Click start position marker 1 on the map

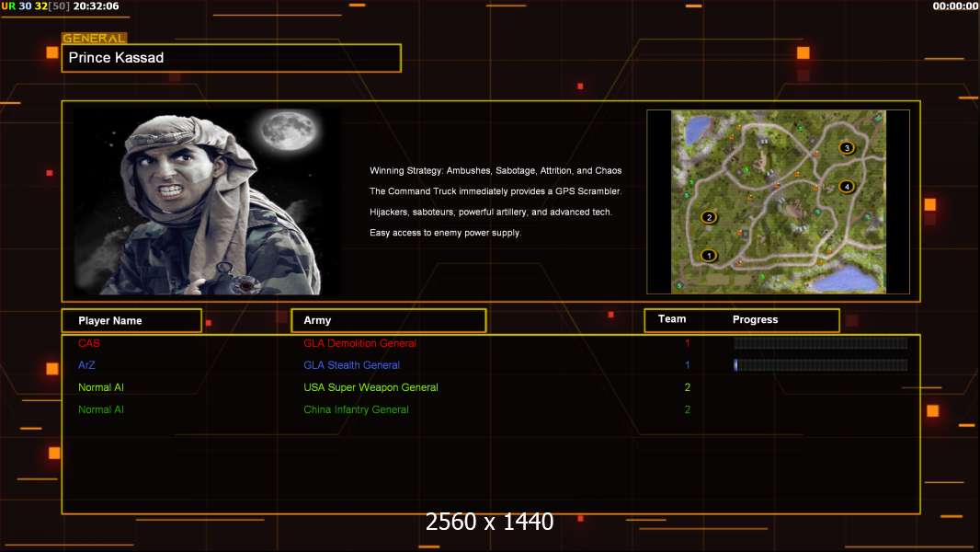pyautogui.click(x=708, y=255)
